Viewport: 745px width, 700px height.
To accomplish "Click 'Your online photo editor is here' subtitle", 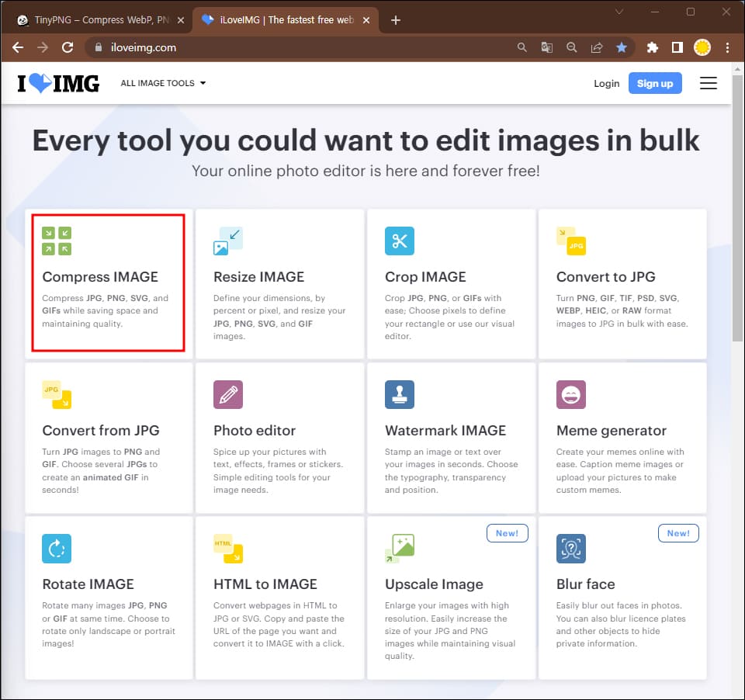I will point(366,171).
